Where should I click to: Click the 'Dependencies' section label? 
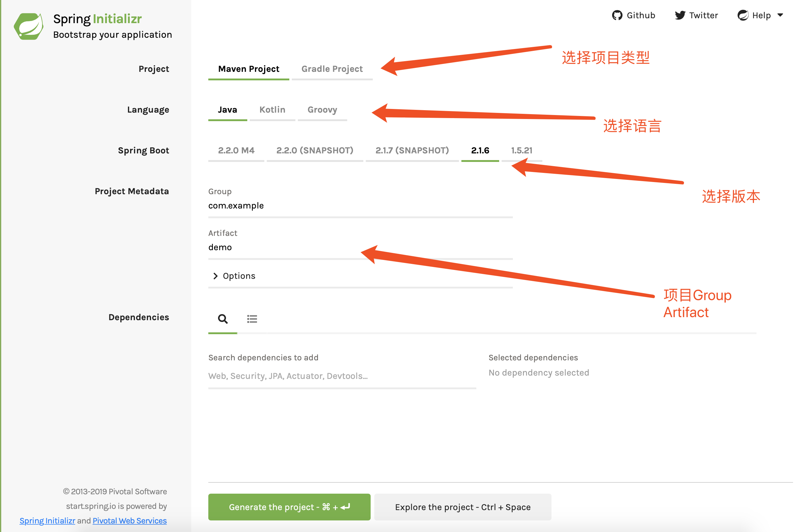(139, 317)
